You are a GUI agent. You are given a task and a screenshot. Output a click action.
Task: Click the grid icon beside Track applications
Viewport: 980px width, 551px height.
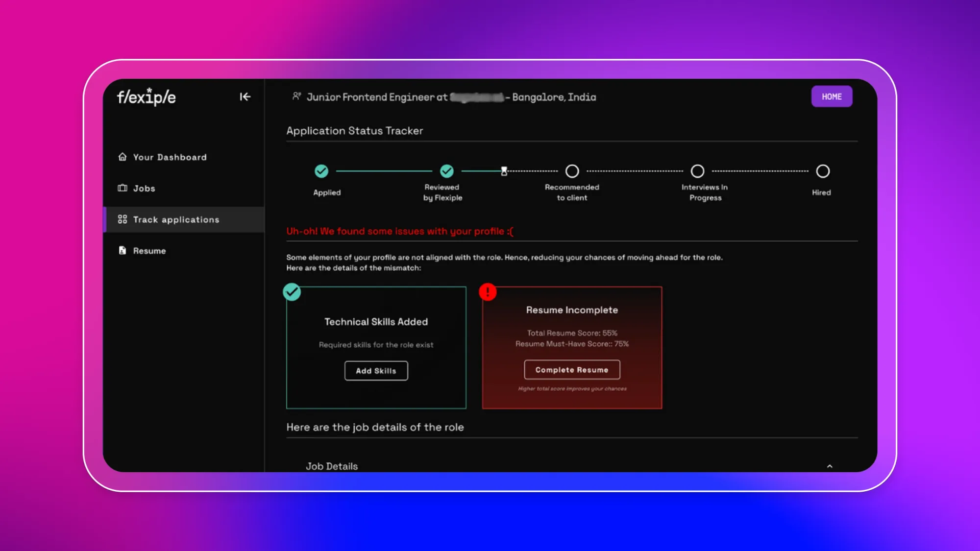(x=122, y=219)
